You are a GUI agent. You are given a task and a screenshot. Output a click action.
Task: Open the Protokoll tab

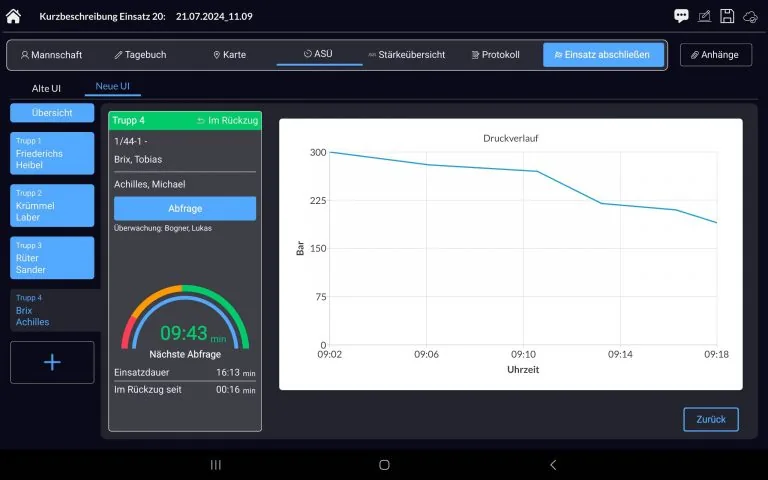[495, 55]
